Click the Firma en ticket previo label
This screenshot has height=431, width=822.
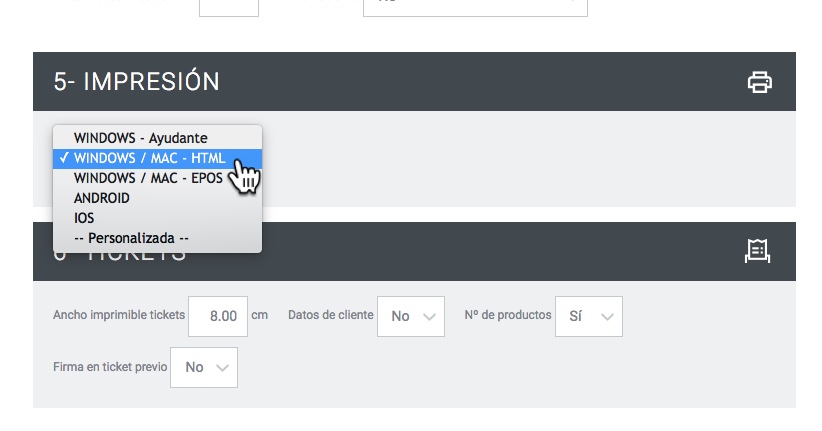(110, 367)
